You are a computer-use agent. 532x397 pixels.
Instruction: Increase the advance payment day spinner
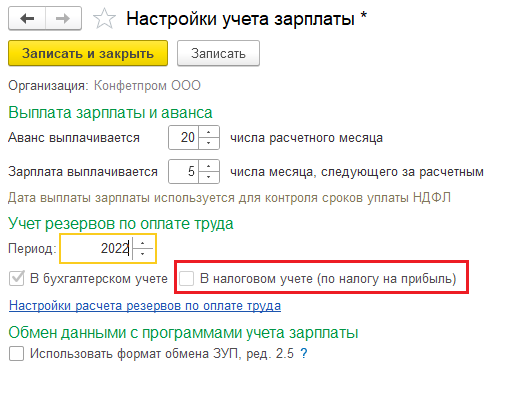pyautogui.click(x=209, y=132)
